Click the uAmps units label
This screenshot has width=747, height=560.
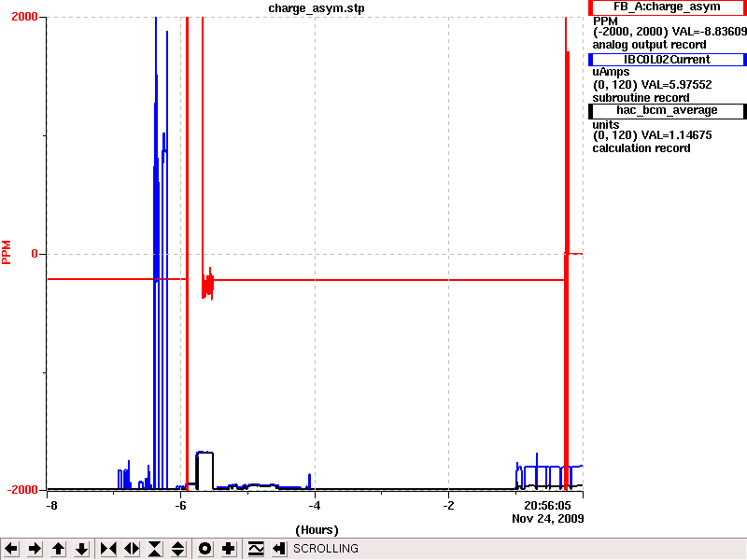tap(611, 72)
